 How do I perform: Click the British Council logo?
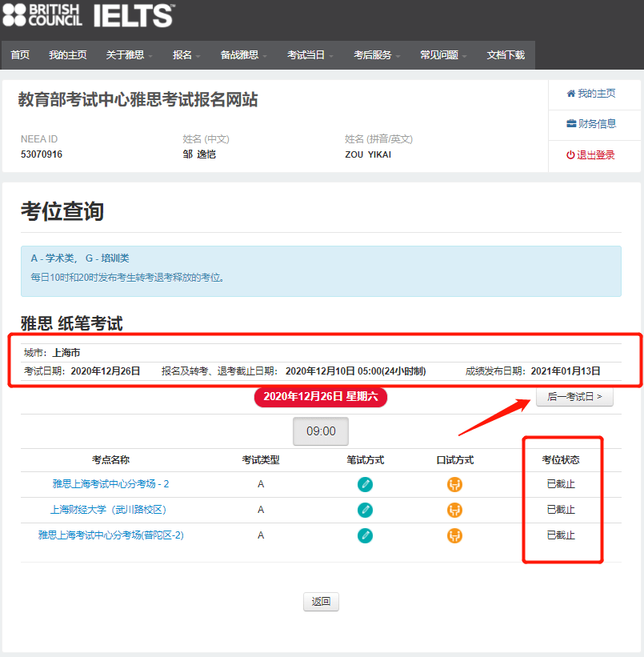coord(44,14)
